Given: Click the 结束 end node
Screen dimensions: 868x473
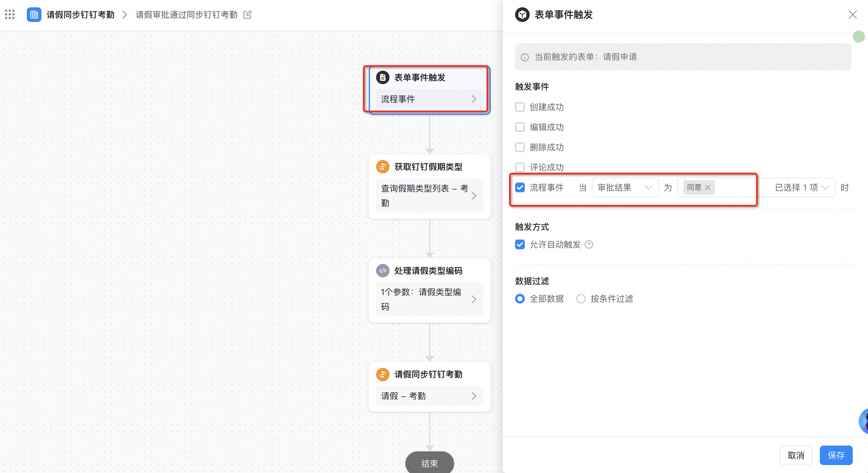Looking at the screenshot, I should (x=429, y=463).
